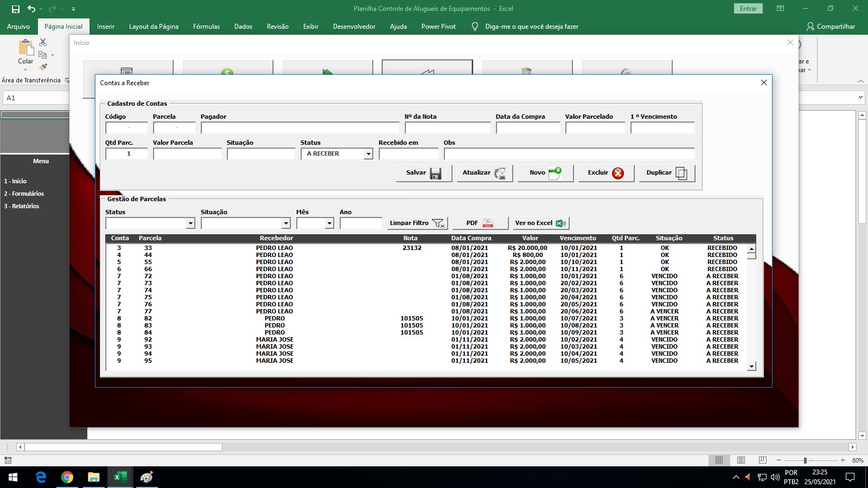Click the zoom slider in status bar
The image size is (868, 488).
pos(805,460)
